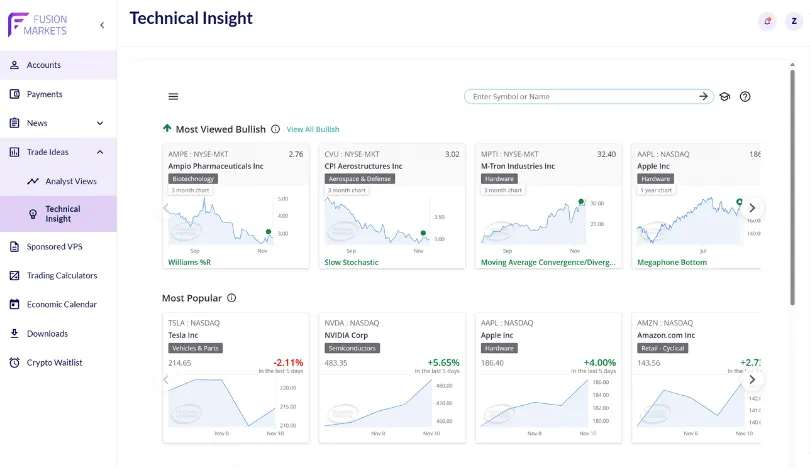The image size is (810, 469).
Task: Click the search arrow submit icon
Action: [704, 97]
